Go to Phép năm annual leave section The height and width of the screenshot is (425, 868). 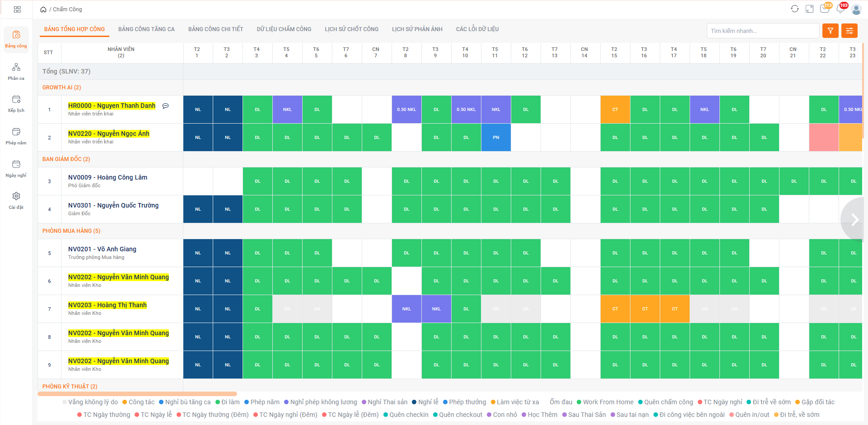tap(16, 136)
